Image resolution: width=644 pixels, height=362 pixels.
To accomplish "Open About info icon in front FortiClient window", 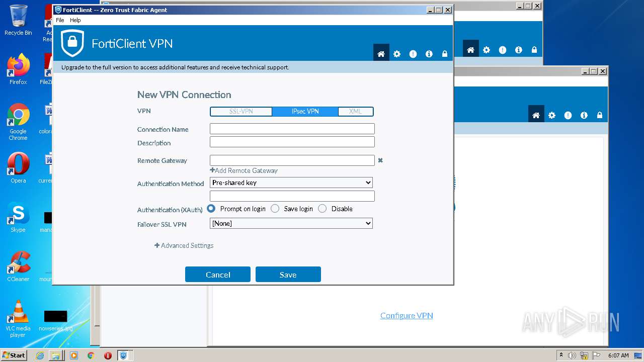I will click(429, 54).
